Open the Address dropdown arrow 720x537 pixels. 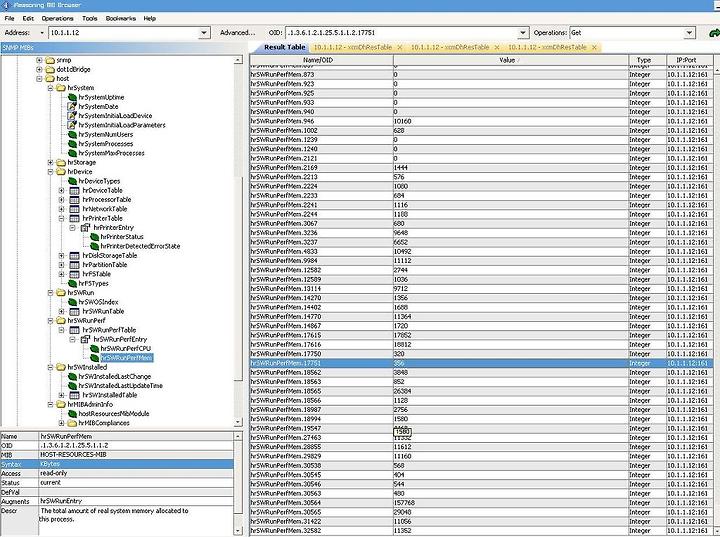204,33
